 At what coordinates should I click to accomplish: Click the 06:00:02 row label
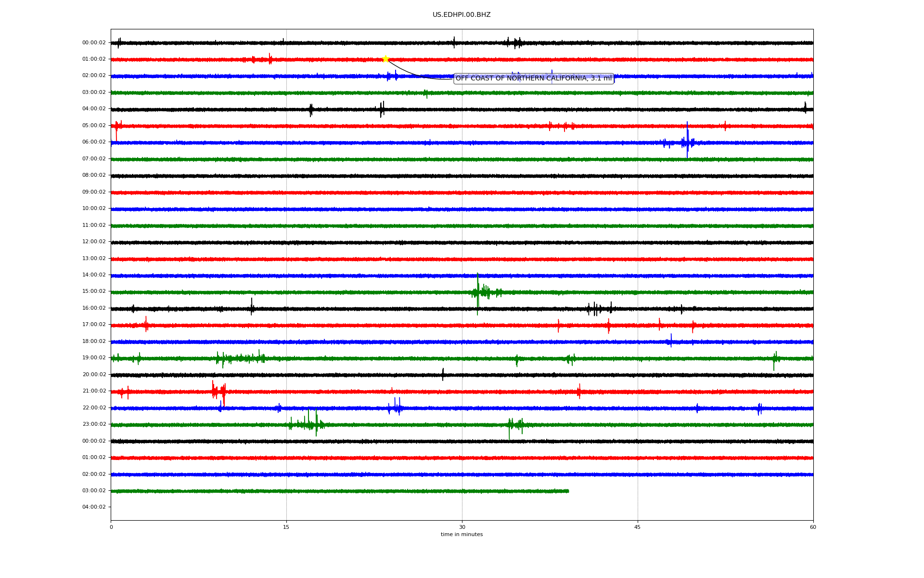(94, 142)
